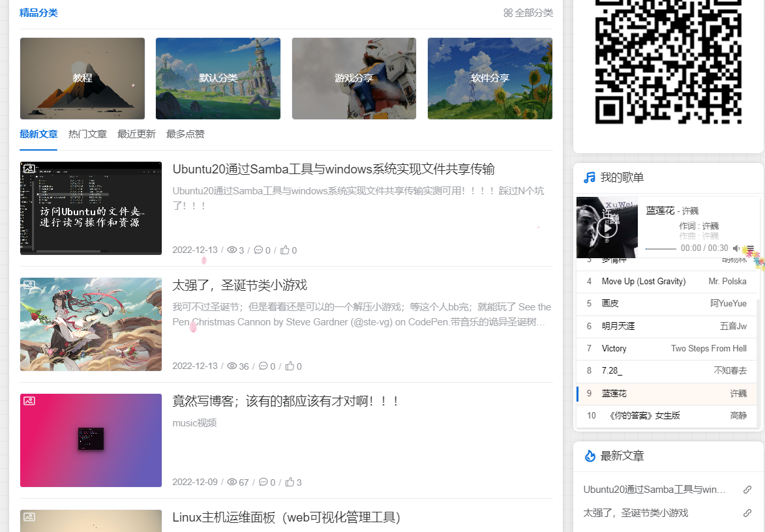Mute the music player speaker icon
This screenshot has width=765, height=532.
pos(737,248)
